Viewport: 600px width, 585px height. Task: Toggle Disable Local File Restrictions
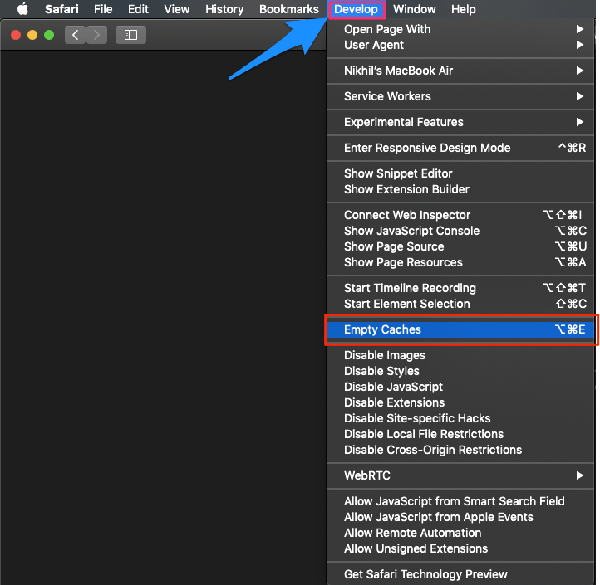(x=461, y=434)
